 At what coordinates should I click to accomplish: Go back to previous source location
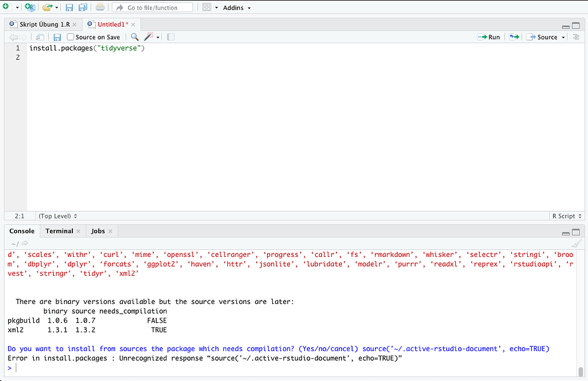point(13,37)
